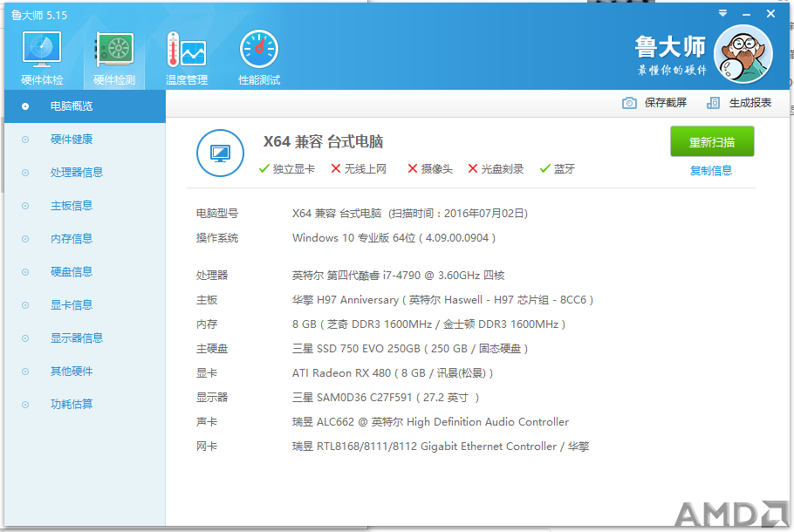794x532 pixels.
Task: Click the bullet next to 处理器信息
Action: click(x=25, y=173)
